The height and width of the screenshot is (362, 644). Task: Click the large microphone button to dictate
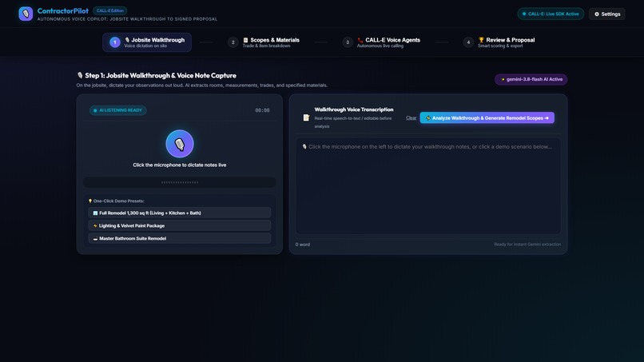[x=180, y=144]
